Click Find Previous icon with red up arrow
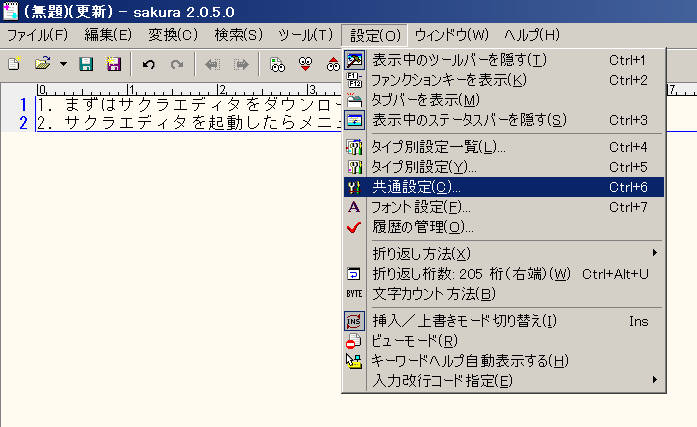The height and width of the screenshot is (427, 697). coord(331,64)
